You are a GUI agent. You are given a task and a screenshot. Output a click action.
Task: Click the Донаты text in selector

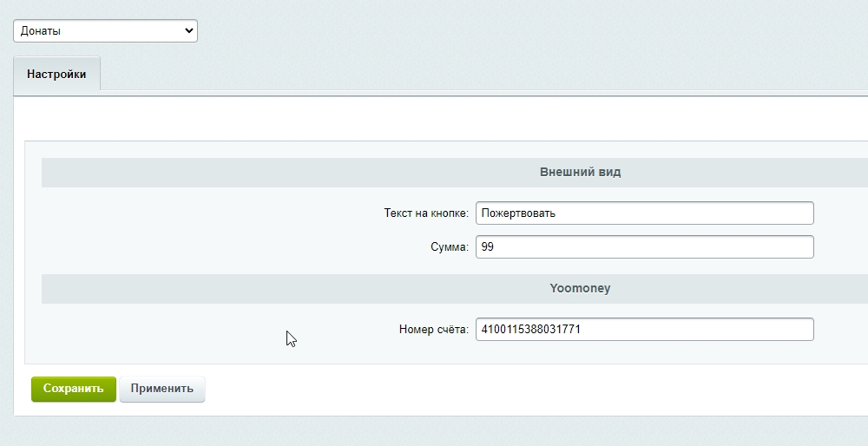[x=41, y=31]
